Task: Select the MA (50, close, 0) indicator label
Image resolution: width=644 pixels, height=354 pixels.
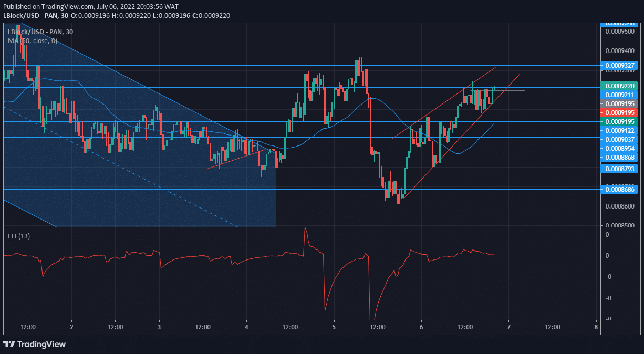Action: coord(33,40)
